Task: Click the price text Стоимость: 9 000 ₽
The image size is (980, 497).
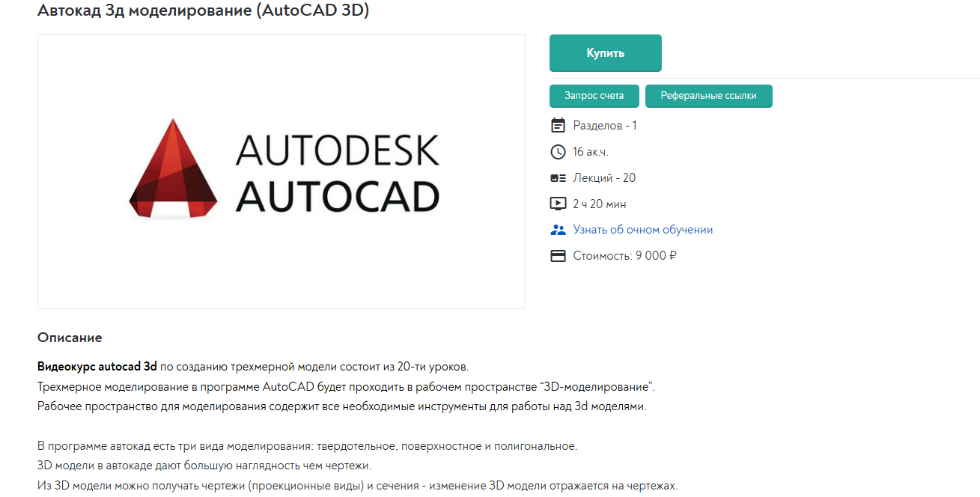Action: point(624,256)
